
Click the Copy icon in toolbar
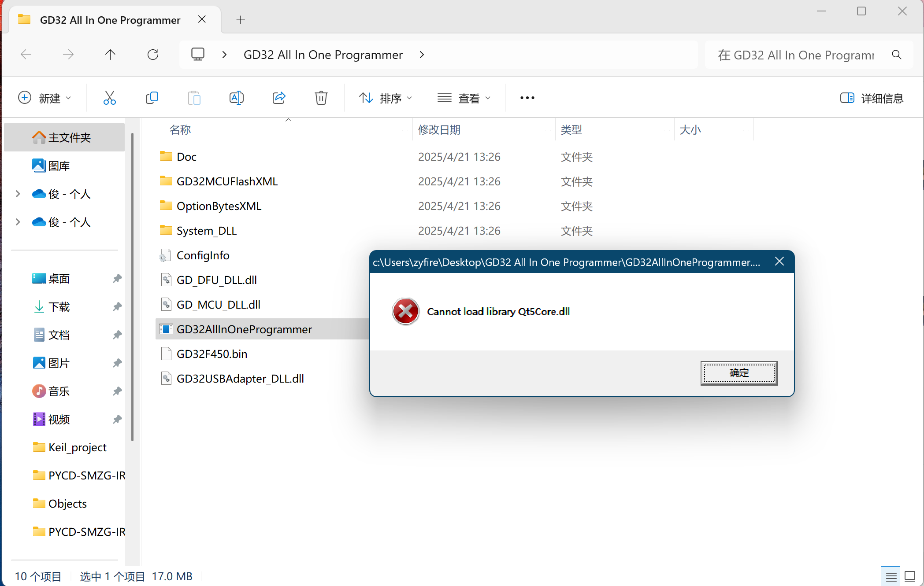[152, 98]
